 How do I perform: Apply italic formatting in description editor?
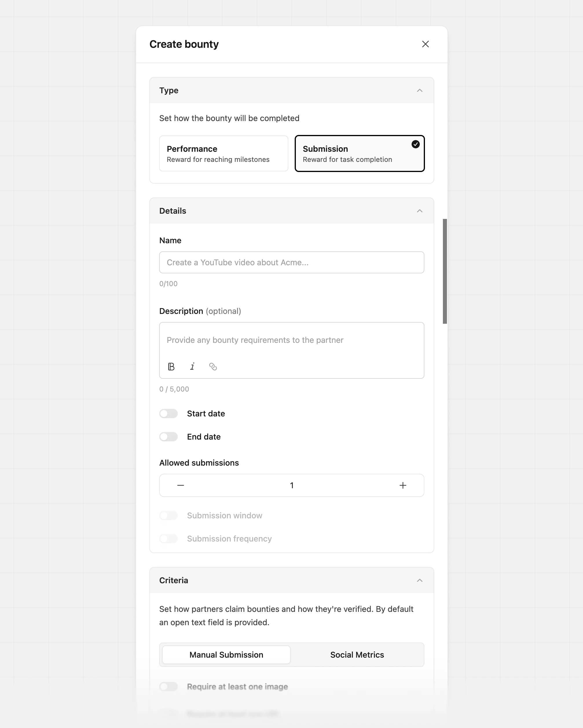[x=192, y=366]
